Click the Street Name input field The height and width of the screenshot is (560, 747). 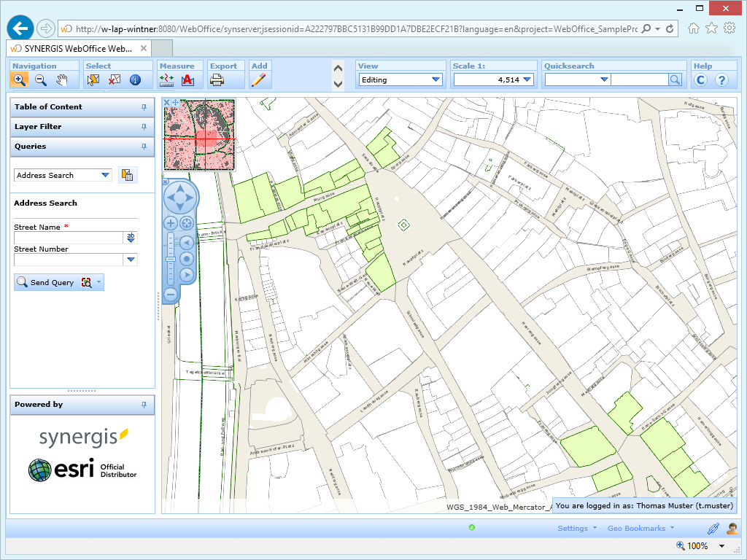[x=69, y=238]
